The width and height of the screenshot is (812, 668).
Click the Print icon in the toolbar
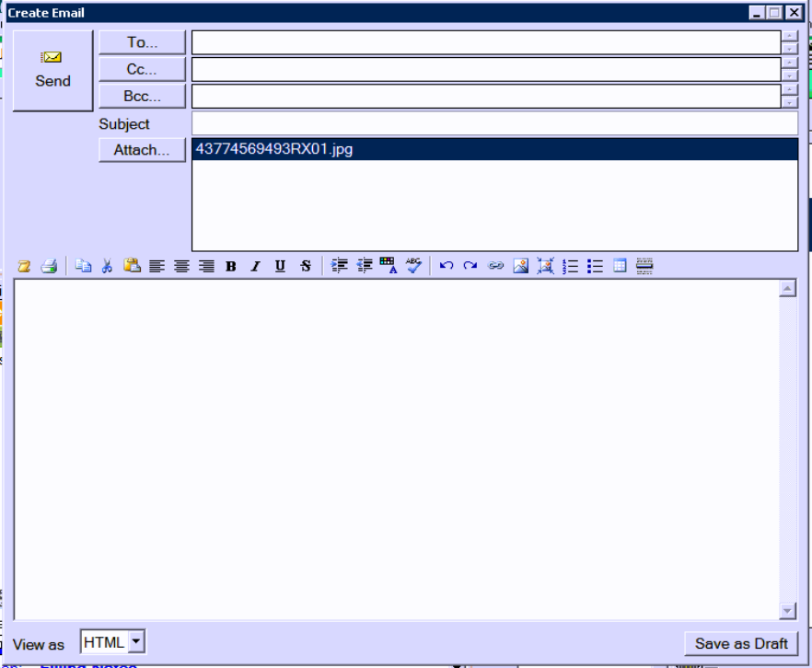pos(50,266)
